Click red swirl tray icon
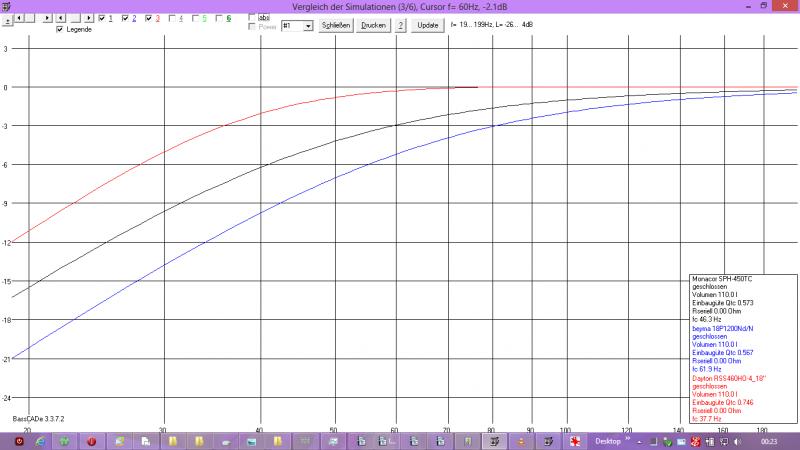Image resolution: width=800 pixels, height=450 pixels. coord(695,441)
